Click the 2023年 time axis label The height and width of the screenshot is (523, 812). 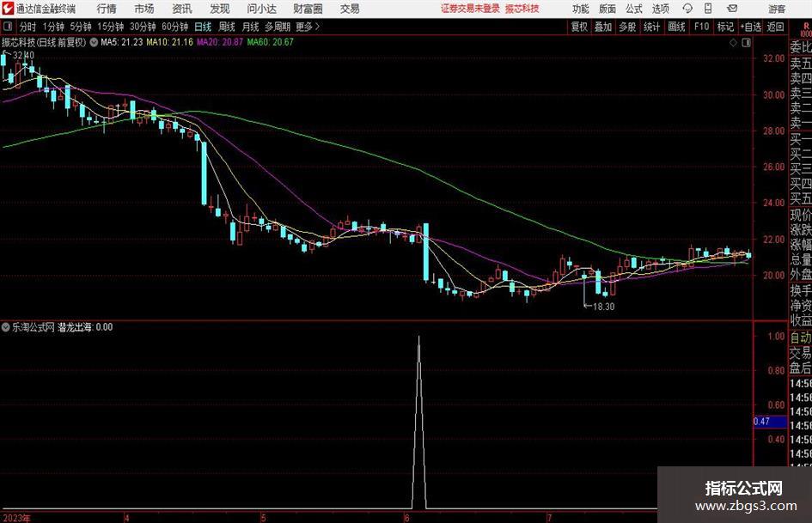16,518
